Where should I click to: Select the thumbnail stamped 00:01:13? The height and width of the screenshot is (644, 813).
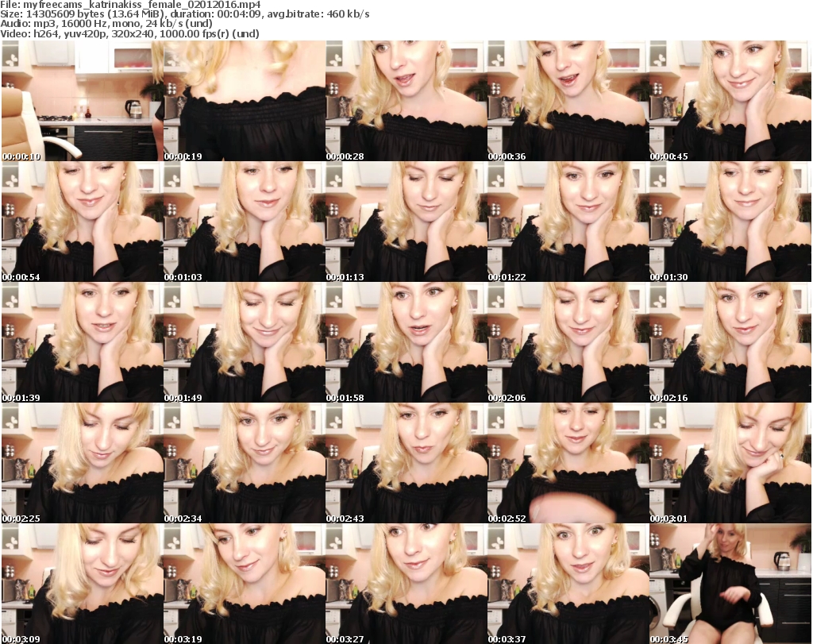[x=406, y=222]
